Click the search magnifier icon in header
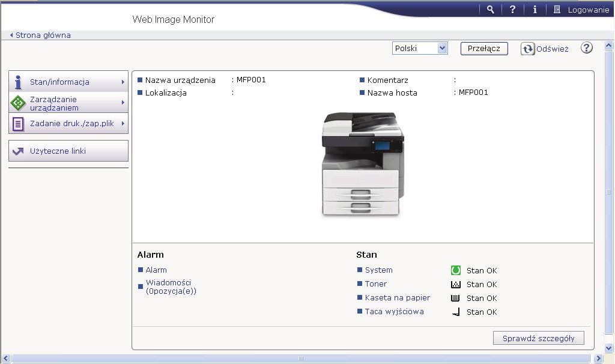The width and height of the screenshot is (615, 364). pyautogui.click(x=490, y=10)
